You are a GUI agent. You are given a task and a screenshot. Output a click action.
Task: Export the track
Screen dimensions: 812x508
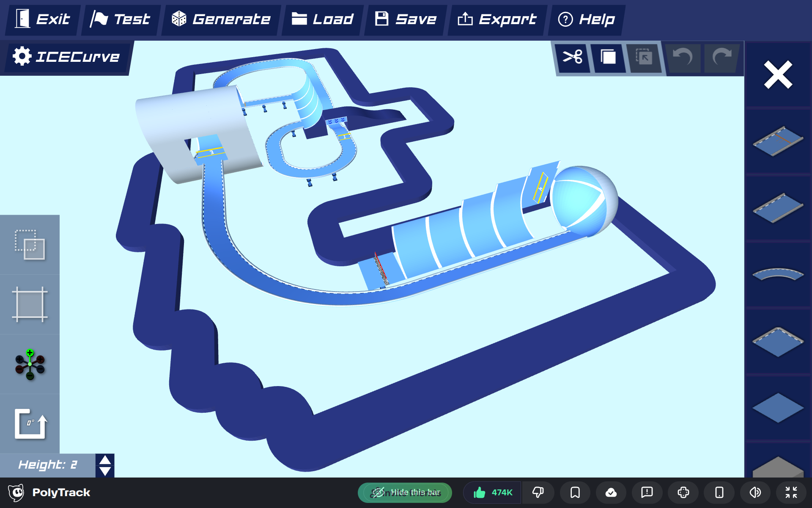coord(497,19)
